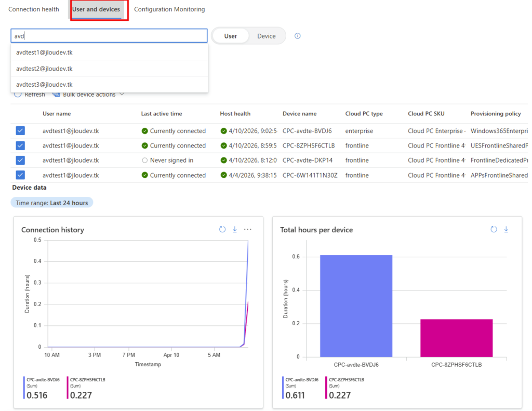Expand the Bulk device actions dropdown chevron
This screenshot has width=532, height=411.
(122, 95)
